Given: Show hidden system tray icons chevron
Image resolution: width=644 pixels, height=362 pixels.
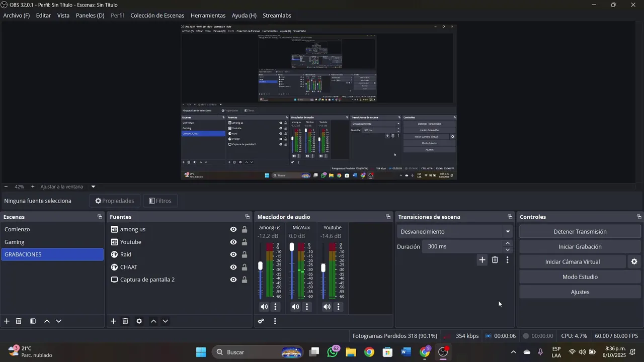Looking at the screenshot, I should click(513, 352).
